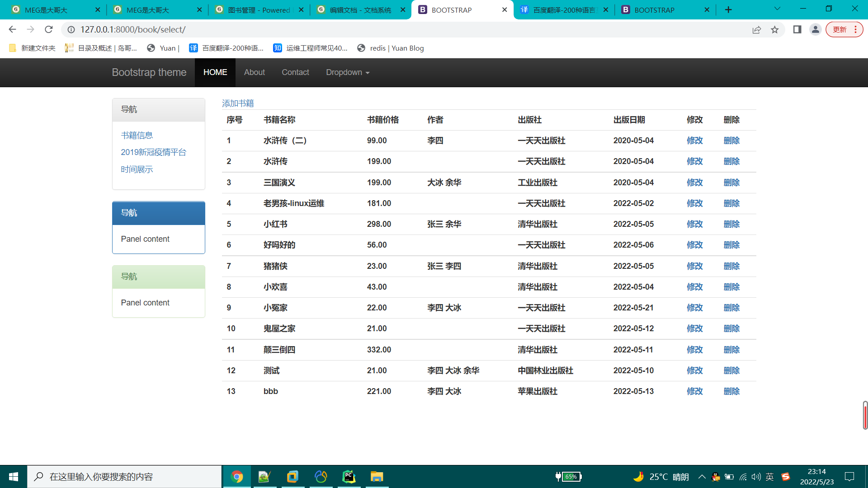This screenshot has height=488, width=868.
Task: Click the new tab plus icon
Action: click(x=728, y=9)
